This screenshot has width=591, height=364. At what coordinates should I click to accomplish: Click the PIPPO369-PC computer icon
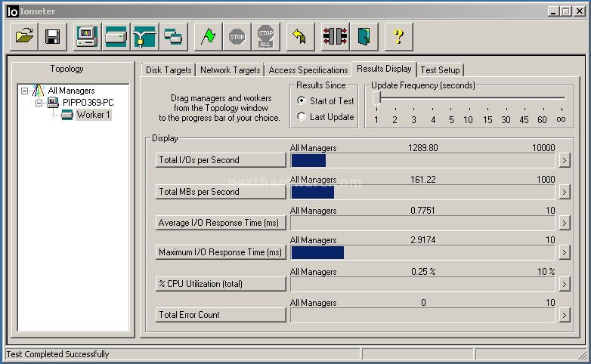53,103
